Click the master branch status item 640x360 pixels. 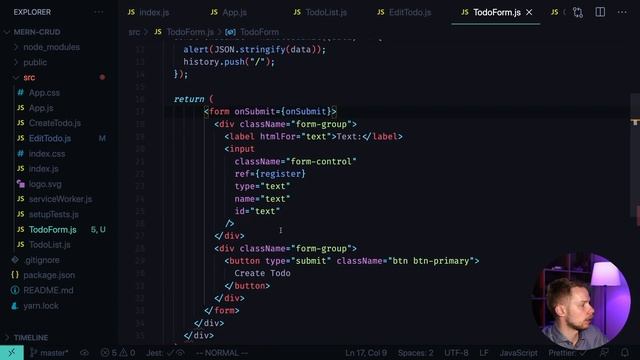49,353
